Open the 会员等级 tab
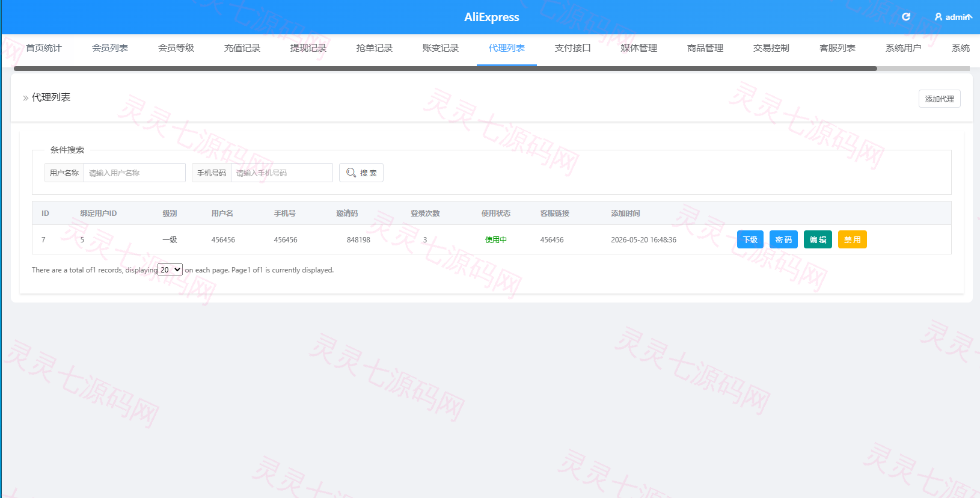 176,48
